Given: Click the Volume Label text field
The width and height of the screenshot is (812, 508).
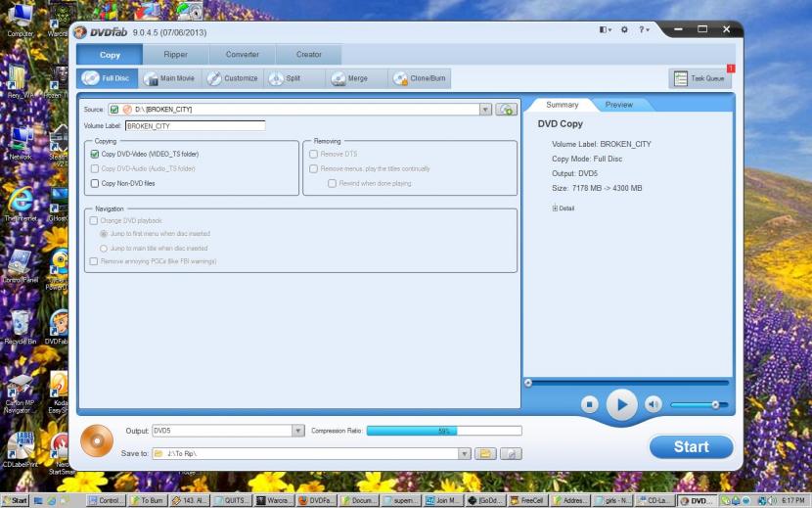Looking at the screenshot, I should click(x=195, y=125).
